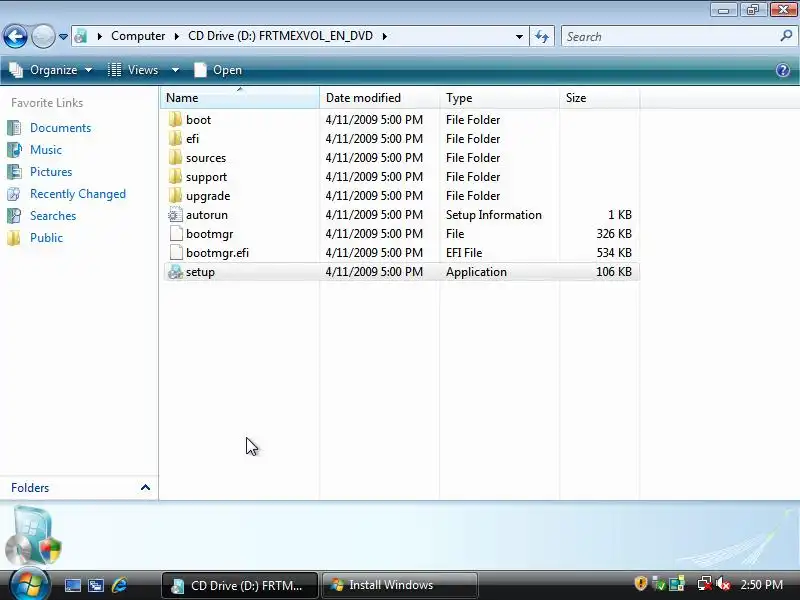This screenshot has width=800, height=600.
Task: Select Computer in the address breadcrumb
Action: point(138,36)
